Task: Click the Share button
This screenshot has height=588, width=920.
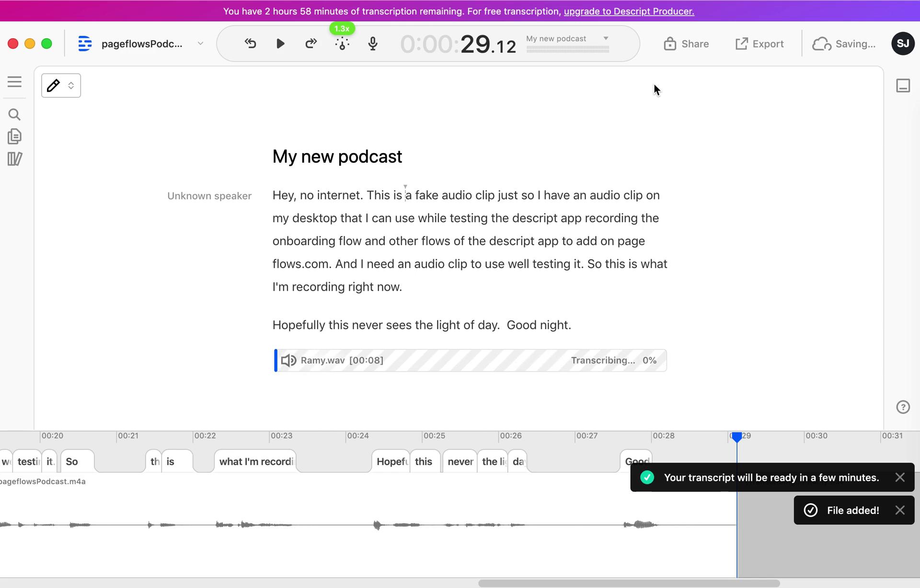Action: tap(686, 44)
